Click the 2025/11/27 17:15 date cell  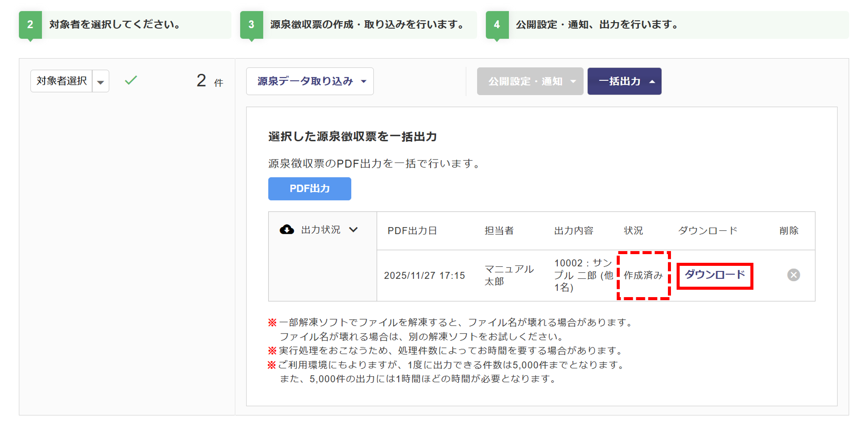[x=424, y=275]
